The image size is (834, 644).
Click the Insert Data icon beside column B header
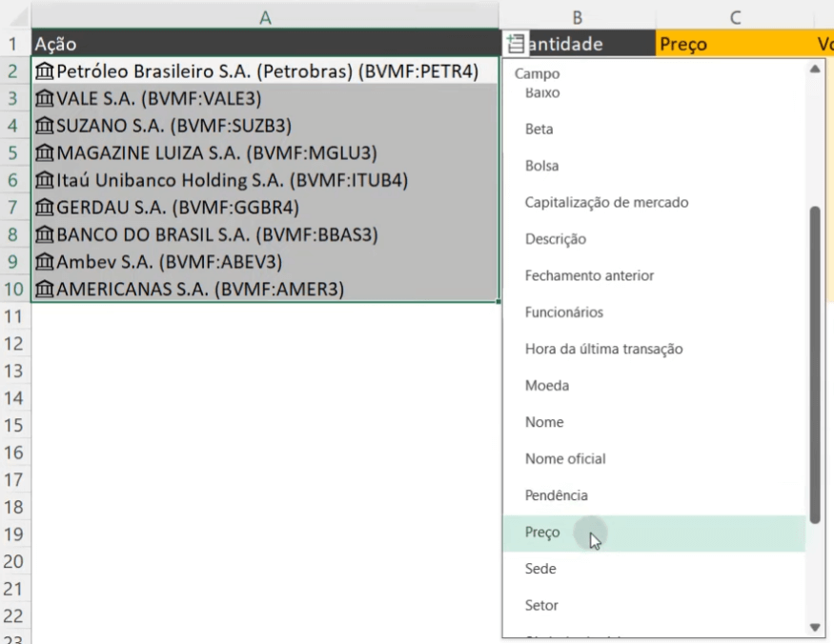(x=516, y=44)
